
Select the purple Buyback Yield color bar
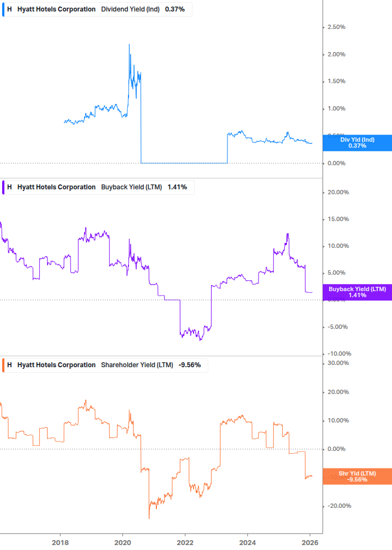(x=3, y=187)
